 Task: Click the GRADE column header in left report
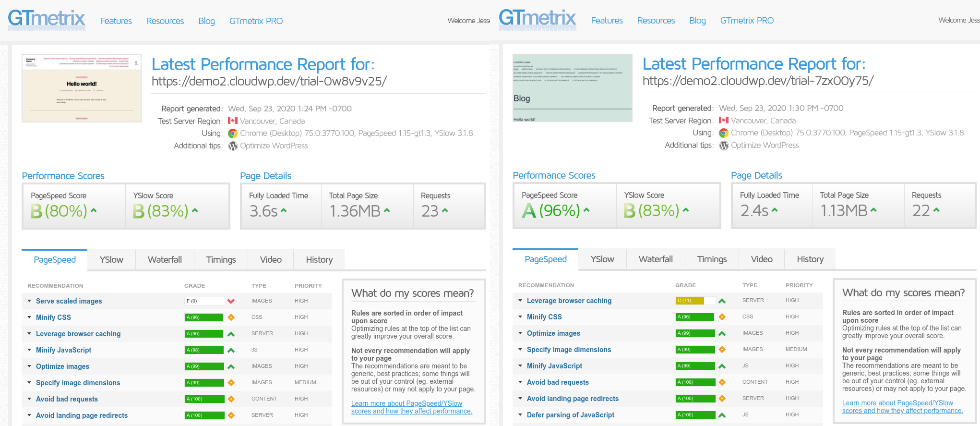(194, 286)
